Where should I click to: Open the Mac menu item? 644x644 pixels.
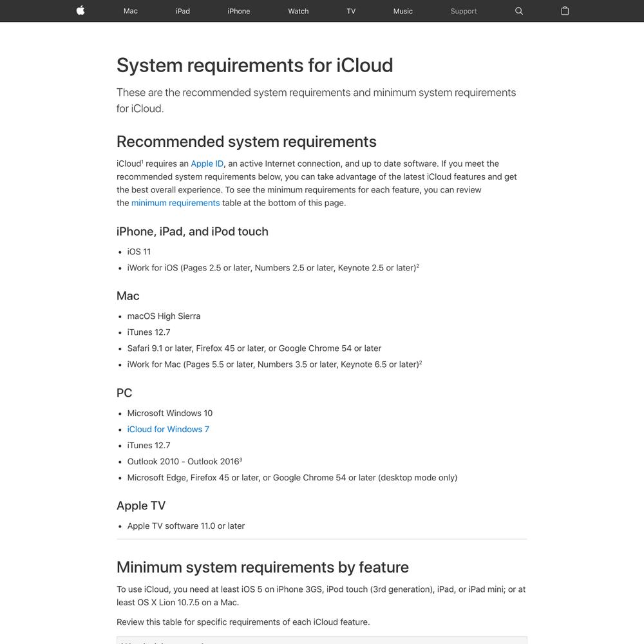[131, 11]
